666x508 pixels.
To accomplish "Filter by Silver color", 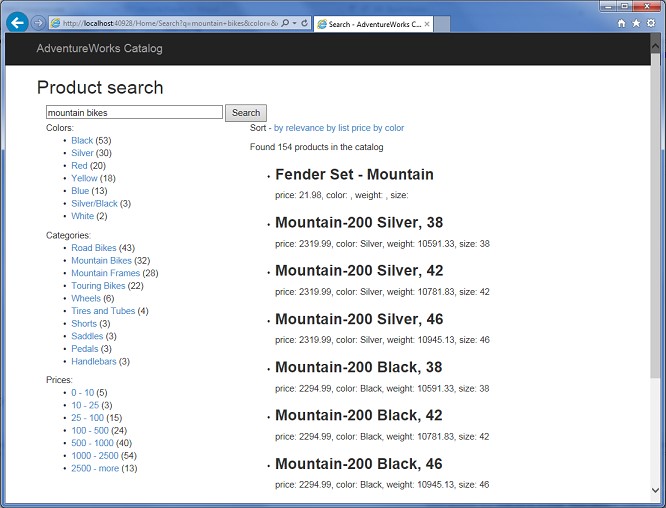I will pyautogui.click(x=82, y=153).
